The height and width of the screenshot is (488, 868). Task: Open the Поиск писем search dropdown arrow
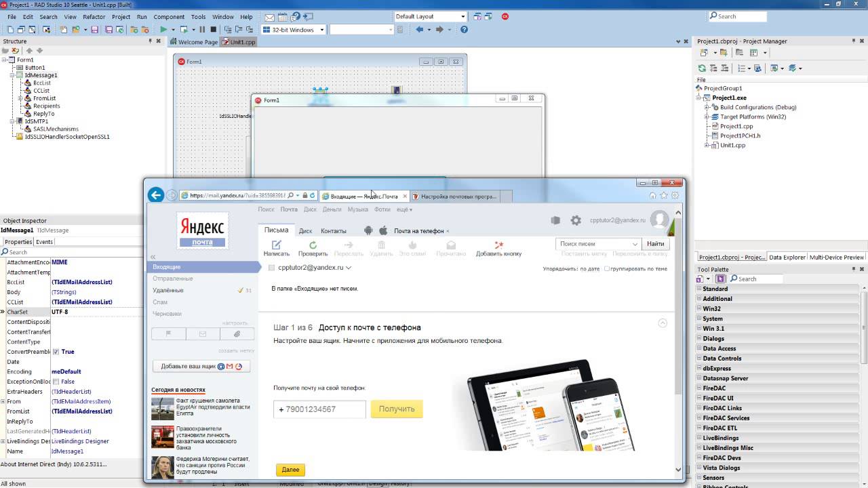pos(635,244)
